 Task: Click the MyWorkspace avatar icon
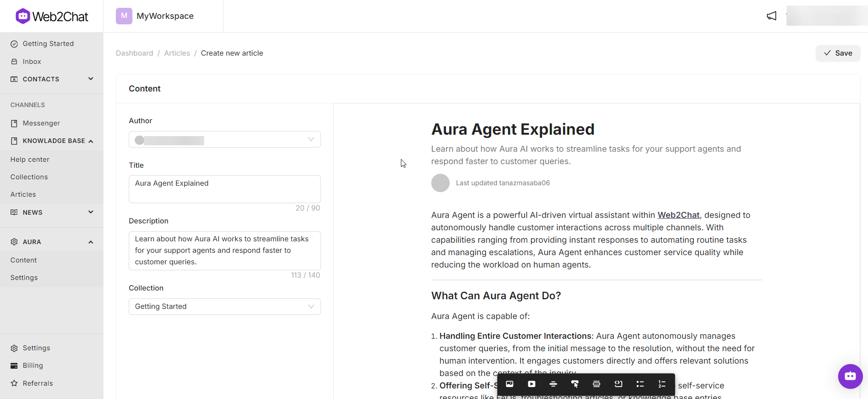pos(124,16)
